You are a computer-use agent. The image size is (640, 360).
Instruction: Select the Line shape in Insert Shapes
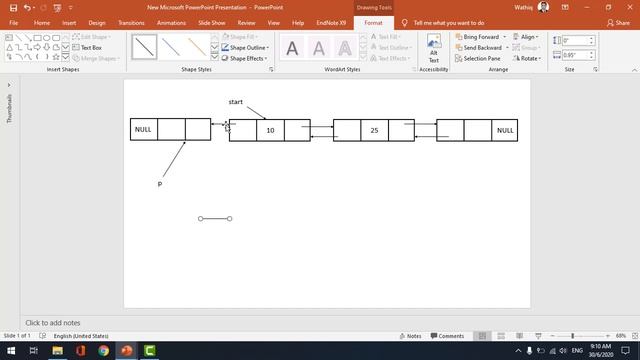pyautogui.click(x=18, y=38)
